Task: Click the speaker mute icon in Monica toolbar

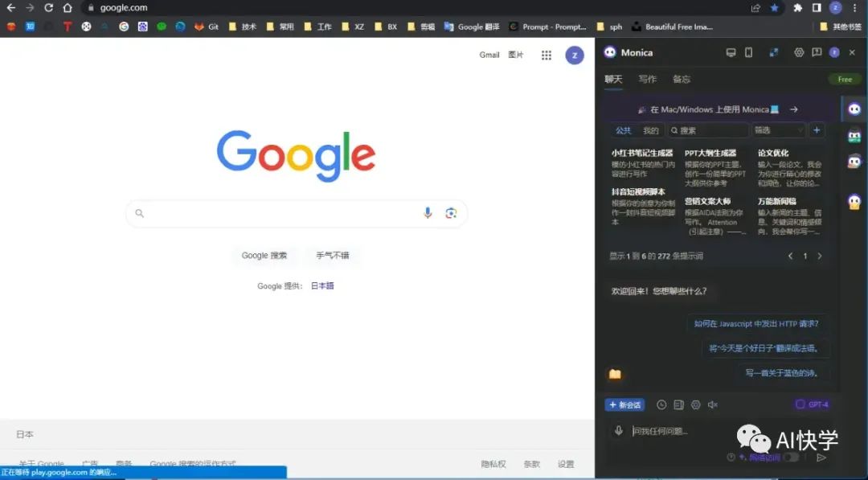Action: point(712,404)
